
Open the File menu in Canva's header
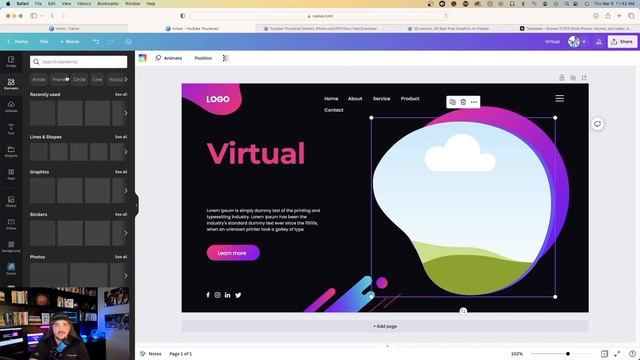(x=44, y=42)
